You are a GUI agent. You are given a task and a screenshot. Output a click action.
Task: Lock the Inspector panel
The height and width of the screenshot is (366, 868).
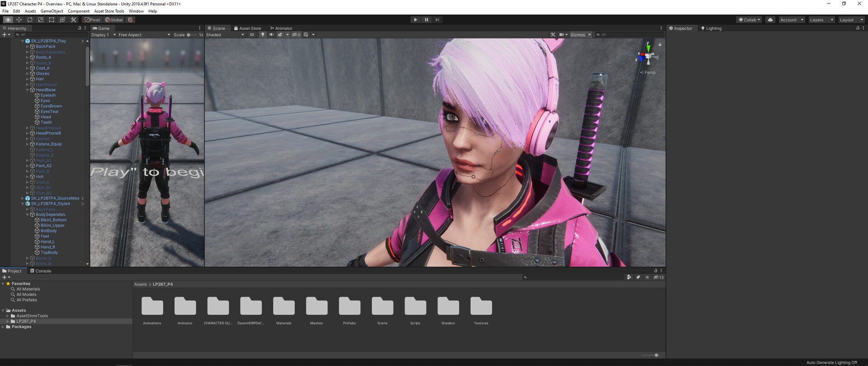pos(858,28)
